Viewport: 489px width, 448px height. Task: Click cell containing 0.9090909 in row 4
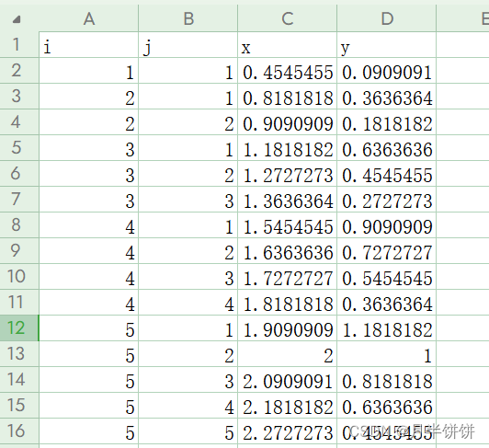click(287, 122)
